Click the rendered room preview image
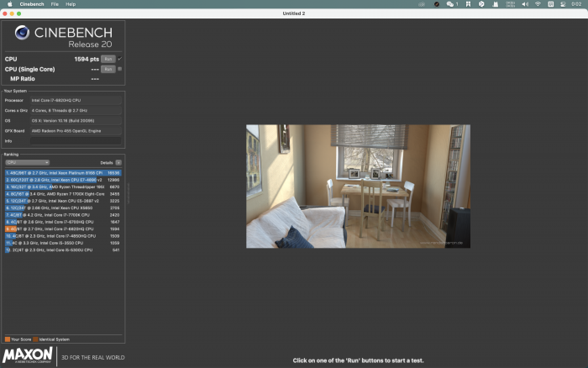The image size is (588, 368). coord(358,186)
